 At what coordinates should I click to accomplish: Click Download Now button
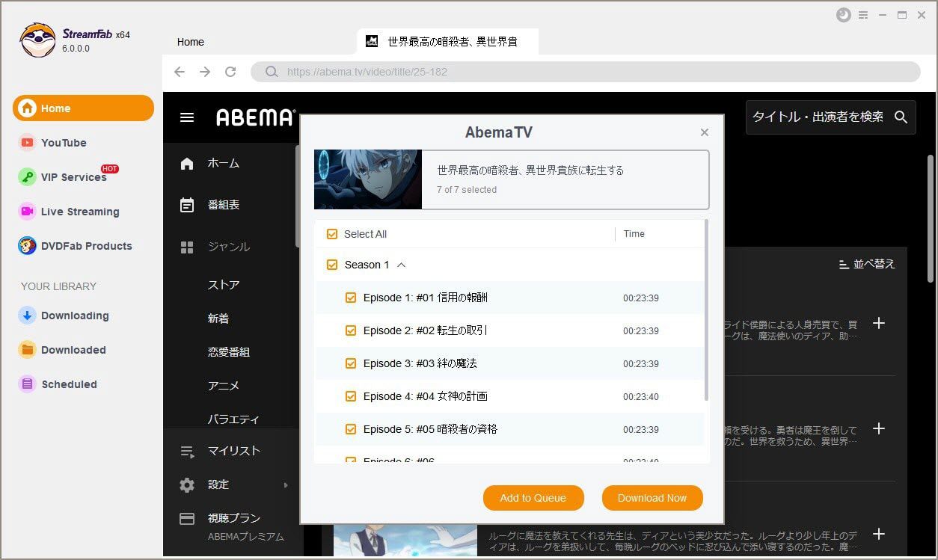coord(652,498)
